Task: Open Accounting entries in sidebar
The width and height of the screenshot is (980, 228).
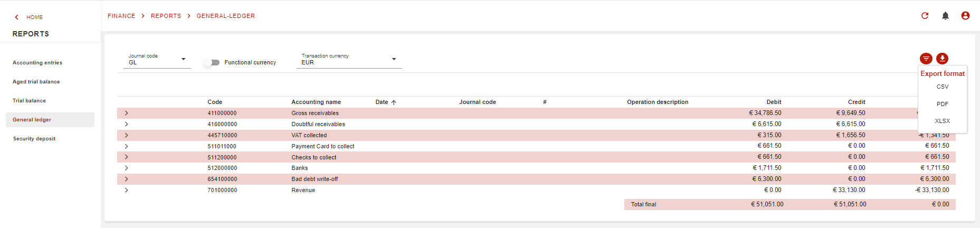Action: (37, 63)
